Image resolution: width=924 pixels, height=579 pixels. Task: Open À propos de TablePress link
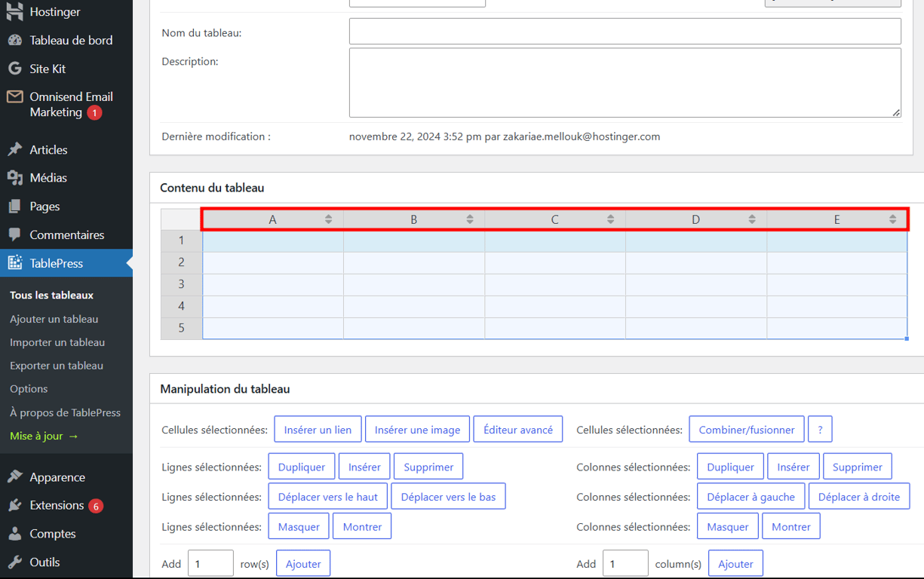tap(66, 412)
